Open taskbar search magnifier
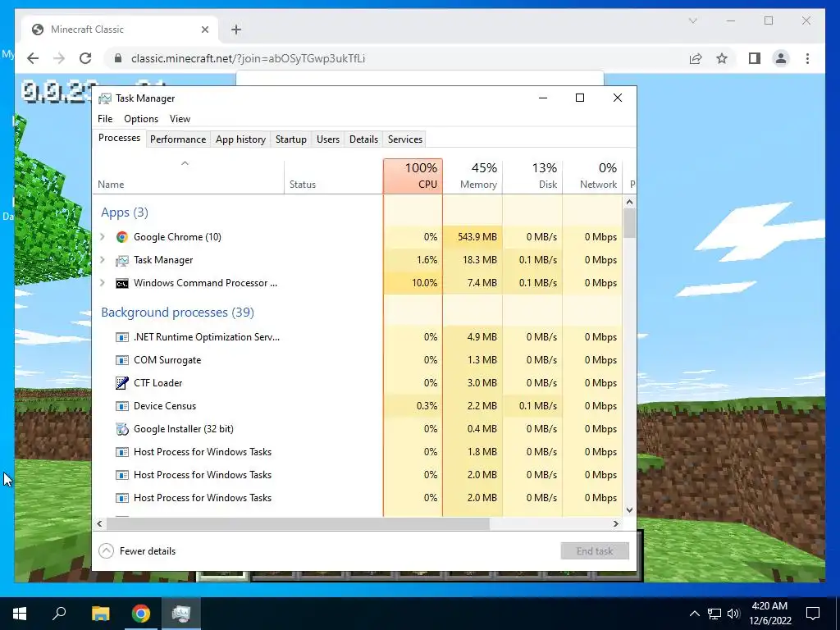Image resolution: width=840 pixels, height=630 pixels. click(x=59, y=614)
